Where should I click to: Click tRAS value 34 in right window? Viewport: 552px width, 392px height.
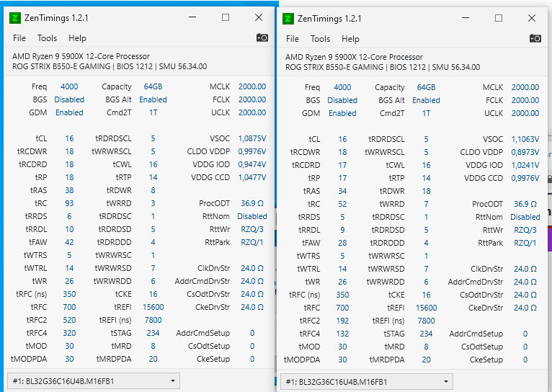342,191
